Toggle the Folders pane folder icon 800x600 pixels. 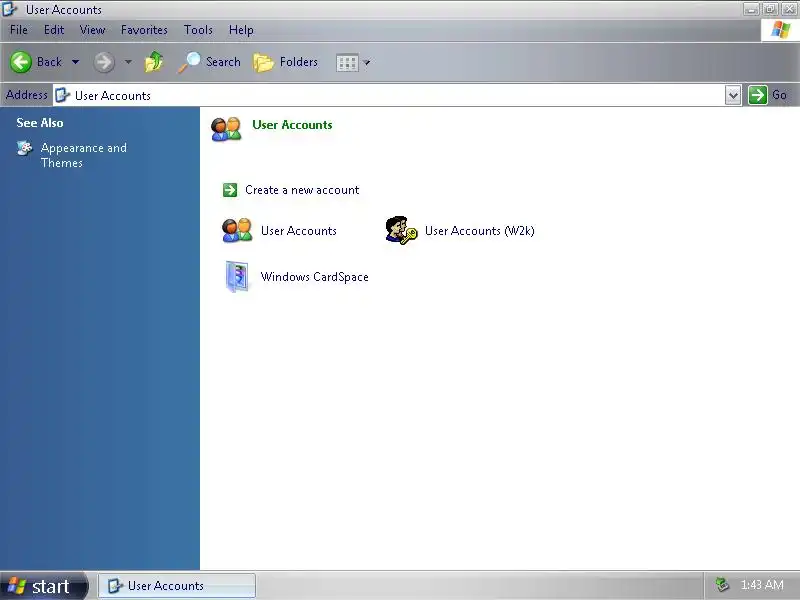click(x=264, y=62)
